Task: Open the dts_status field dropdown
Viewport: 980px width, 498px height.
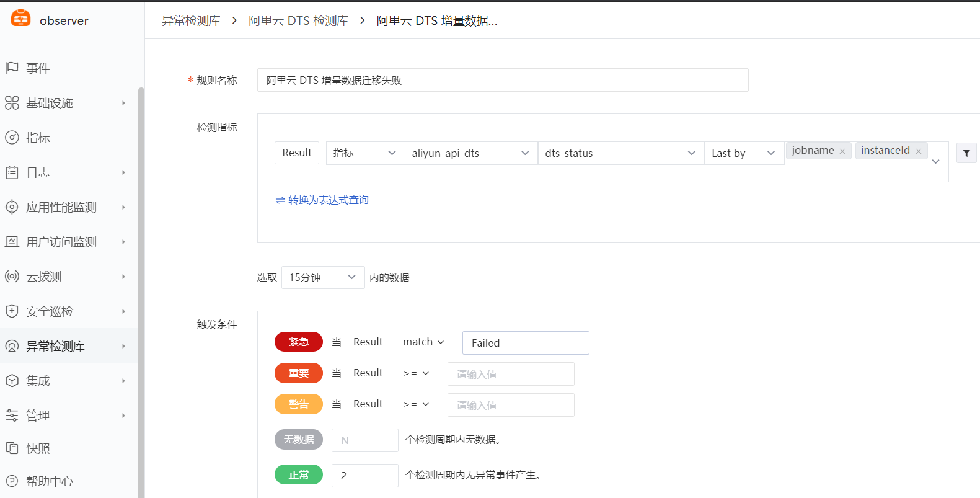Action: coord(621,153)
